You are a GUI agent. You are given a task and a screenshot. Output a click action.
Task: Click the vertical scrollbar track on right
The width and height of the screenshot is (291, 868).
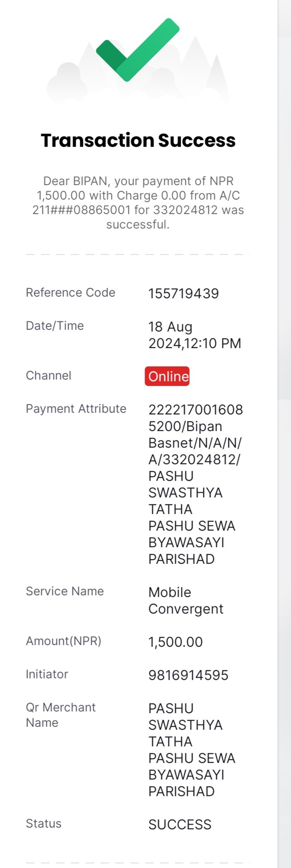[284, 434]
